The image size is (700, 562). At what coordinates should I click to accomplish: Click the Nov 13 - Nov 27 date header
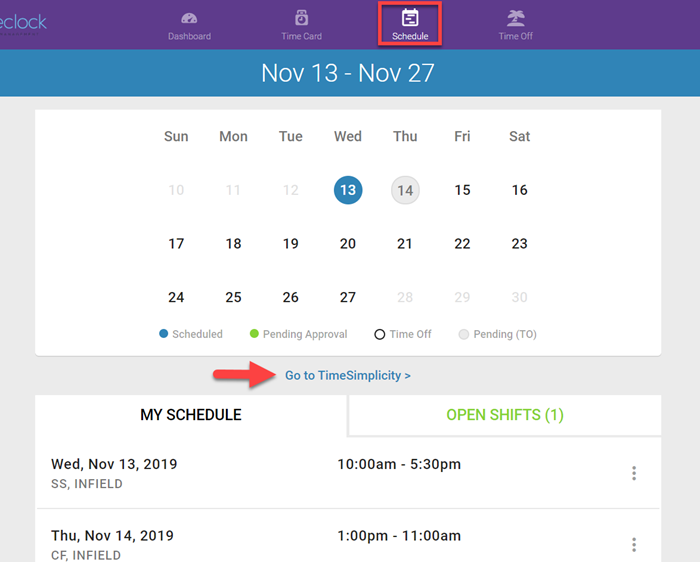click(348, 73)
